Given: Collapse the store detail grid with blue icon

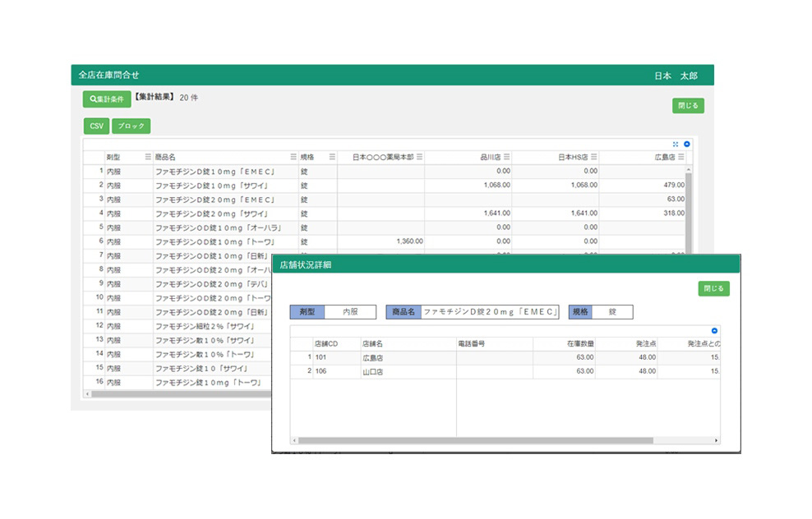Looking at the screenshot, I should [x=714, y=330].
